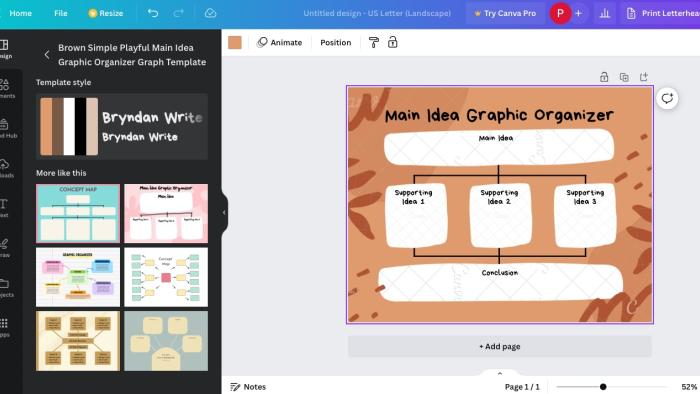
Task: Collapse the side panel with handle
Action: point(224,212)
